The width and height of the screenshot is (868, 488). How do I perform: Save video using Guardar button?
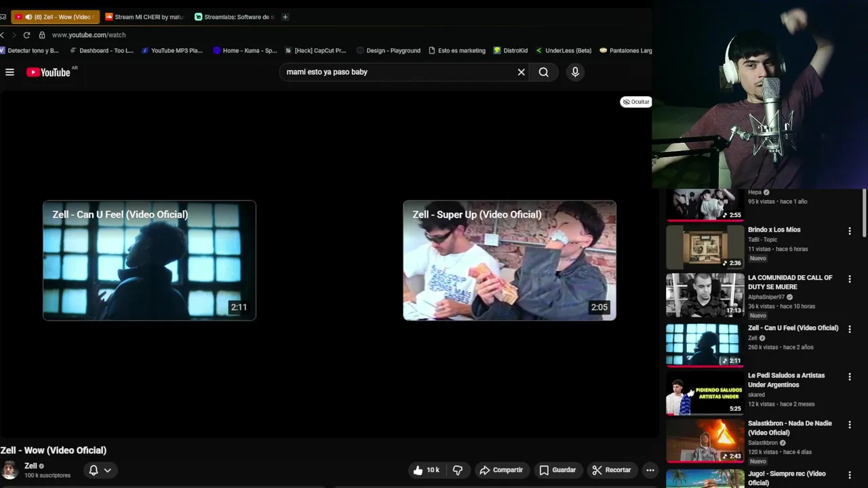pyautogui.click(x=557, y=470)
